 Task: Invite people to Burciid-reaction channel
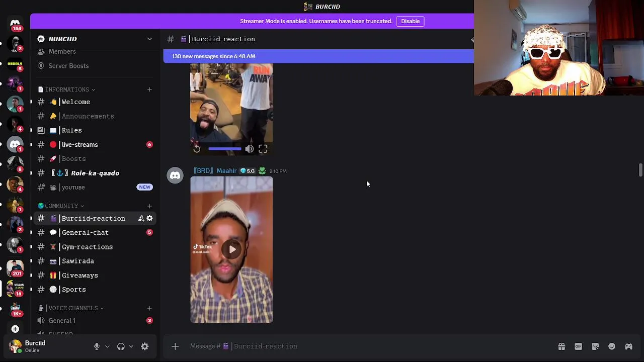pyautogui.click(x=141, y=218)
